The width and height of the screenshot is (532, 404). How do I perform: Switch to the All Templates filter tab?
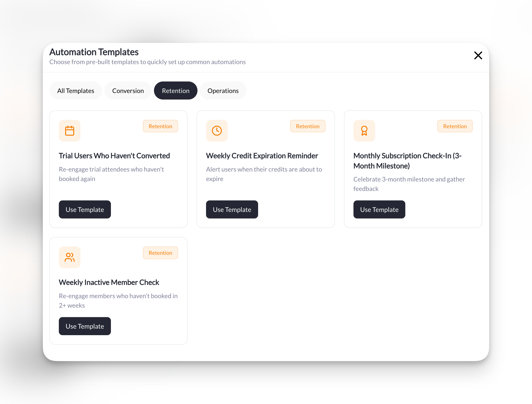(x=76, y=91)
